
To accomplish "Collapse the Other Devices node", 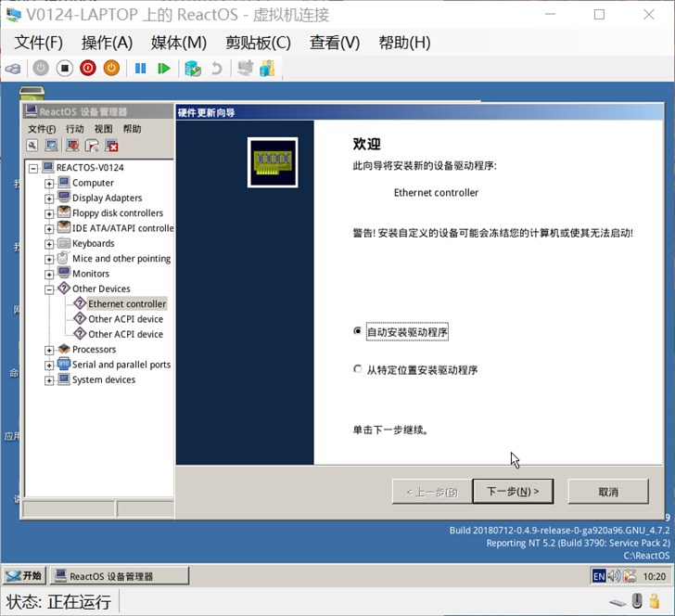I will [49, 289].
